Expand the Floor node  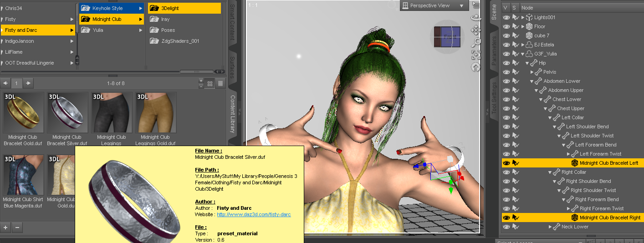tap(523, 26)
